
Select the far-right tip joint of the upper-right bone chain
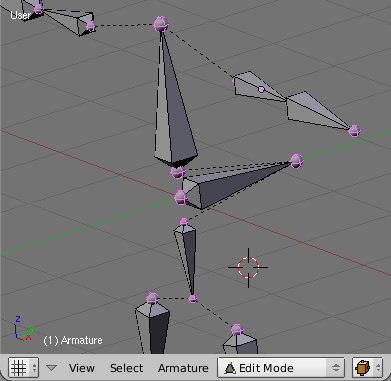click(354, 131)
